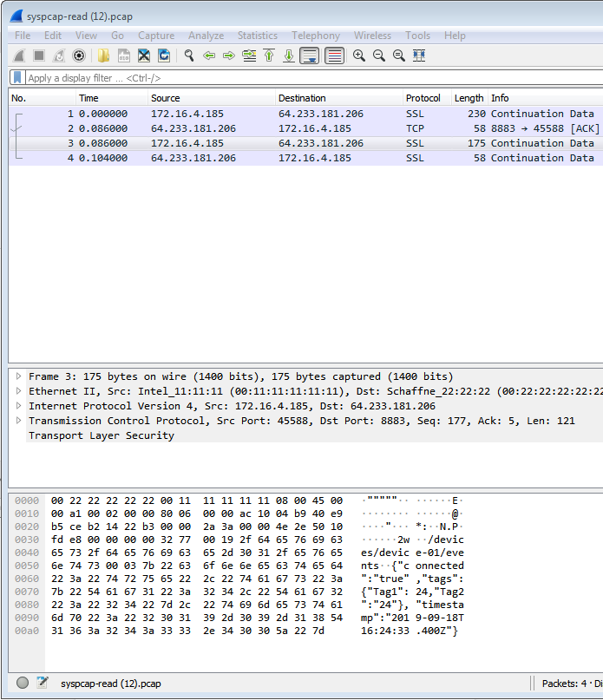Reset text to normal size
603x700 pixels.
point(399,56)
